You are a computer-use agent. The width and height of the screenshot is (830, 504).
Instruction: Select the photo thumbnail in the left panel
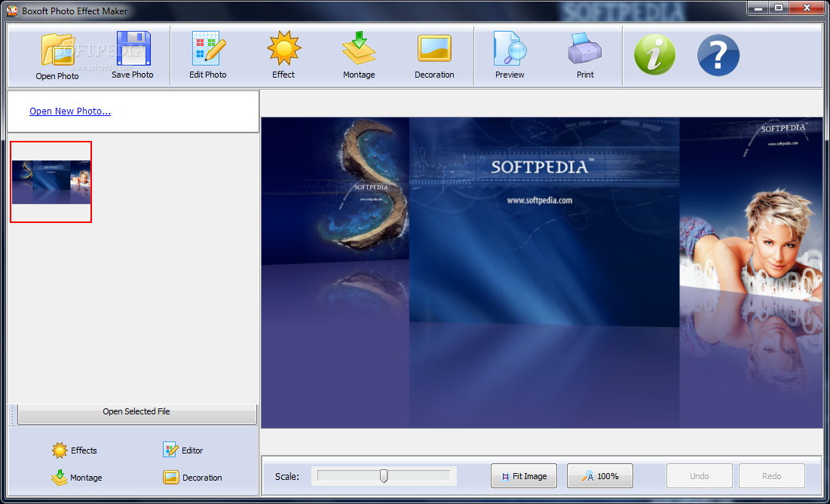pyautogui.click(x=51, y=182)
